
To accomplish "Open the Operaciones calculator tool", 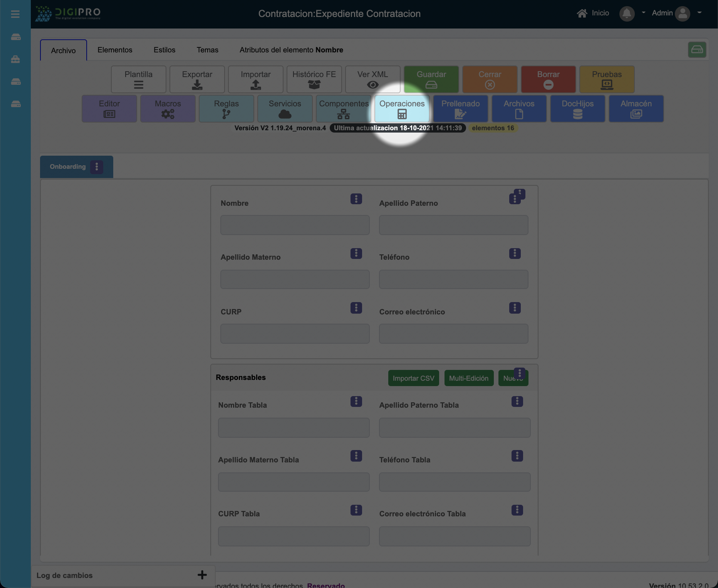I will [x=402, y=109].
